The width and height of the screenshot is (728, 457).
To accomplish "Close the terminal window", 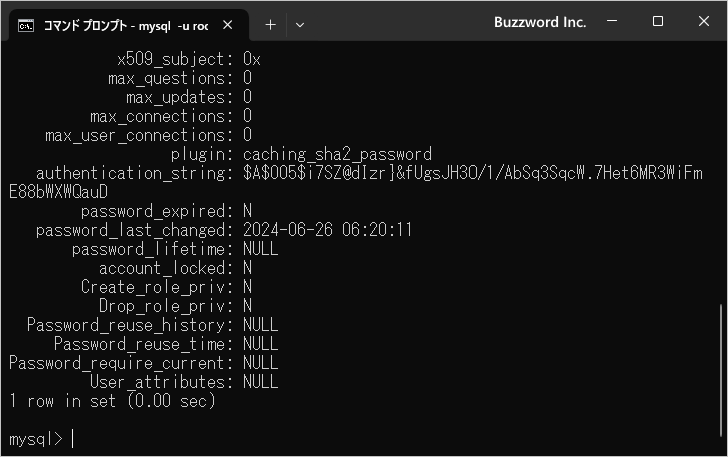I will click(703, 21).
